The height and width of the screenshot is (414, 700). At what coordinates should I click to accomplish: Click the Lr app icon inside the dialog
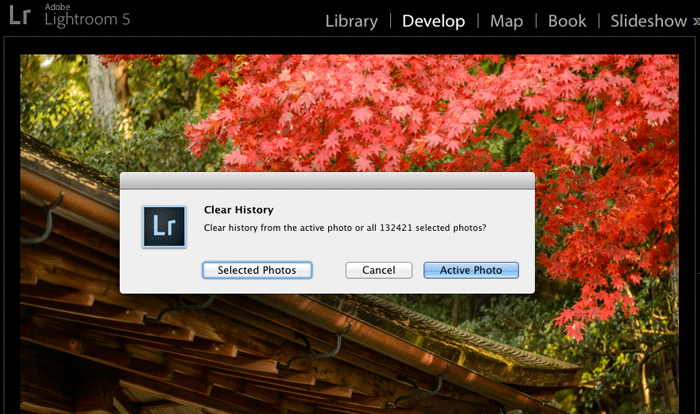tap(164, 227)
